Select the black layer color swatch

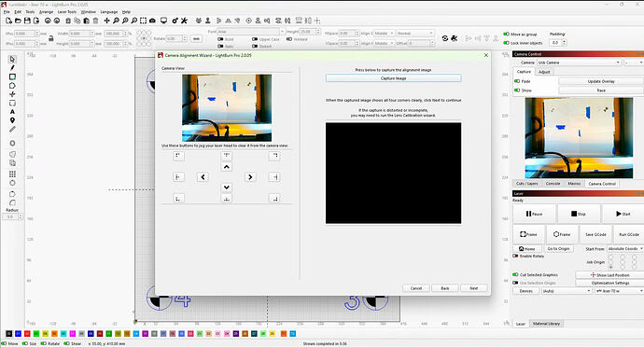coord(8,334)
